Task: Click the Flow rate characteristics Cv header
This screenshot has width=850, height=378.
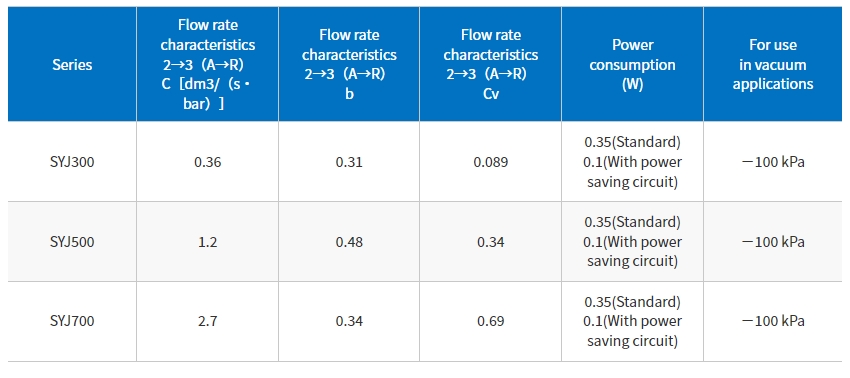Action: tap(491, 65)
